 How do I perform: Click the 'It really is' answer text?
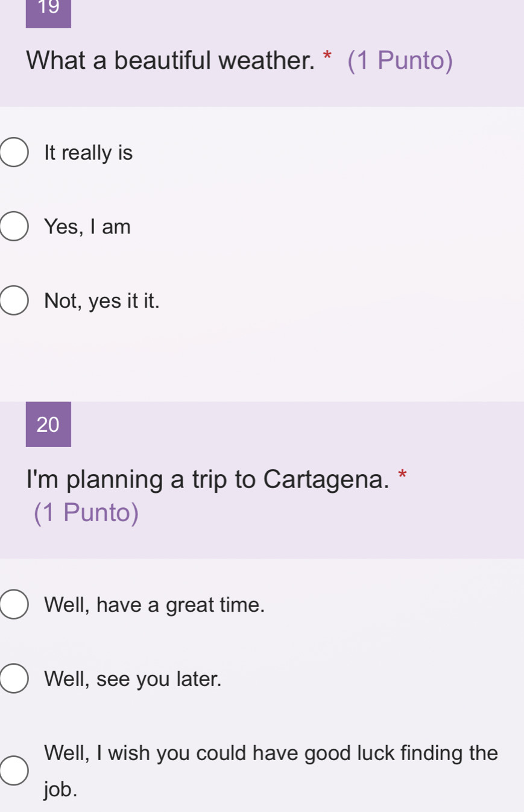pos(89,153)
